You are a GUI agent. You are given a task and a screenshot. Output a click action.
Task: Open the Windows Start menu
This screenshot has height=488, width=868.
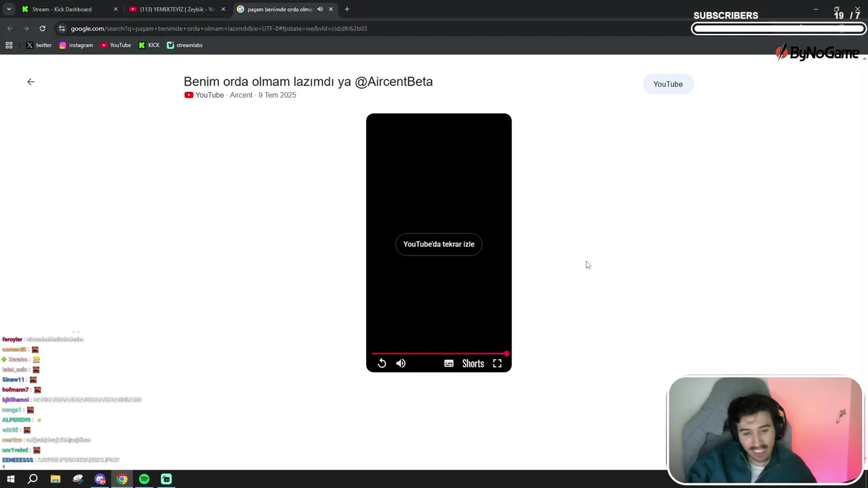pos(10,479)
